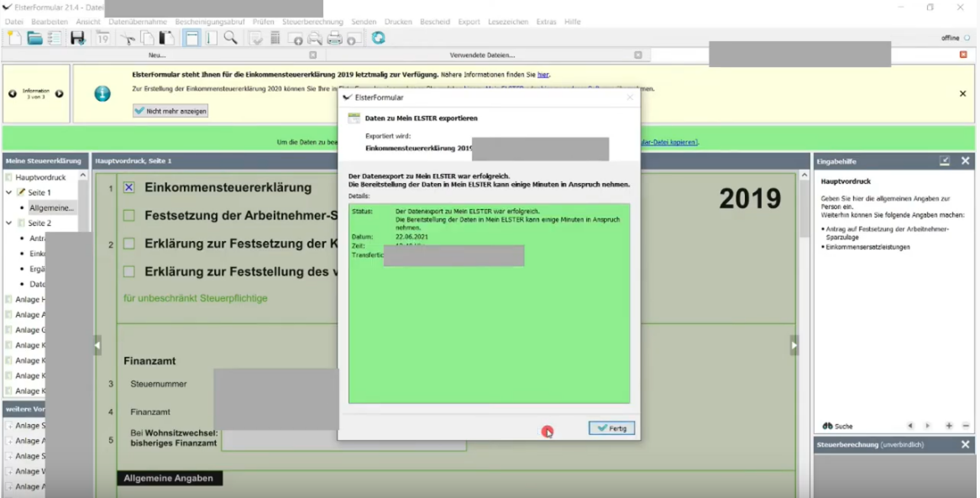Open the Steuerberechnung menu
The height and width of the screenshot is (498, 980).
pos(312,22)
